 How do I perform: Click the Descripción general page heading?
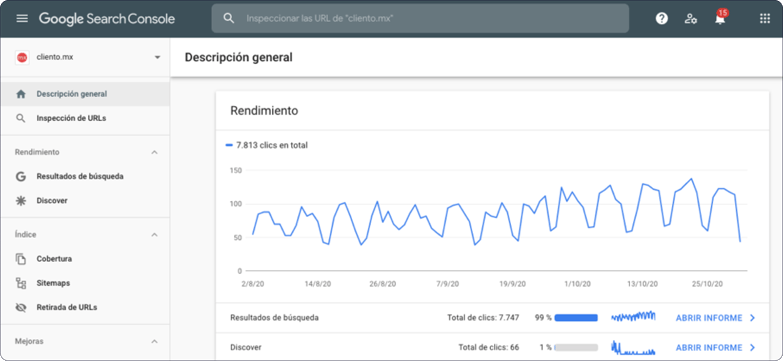tap(239, 57)
